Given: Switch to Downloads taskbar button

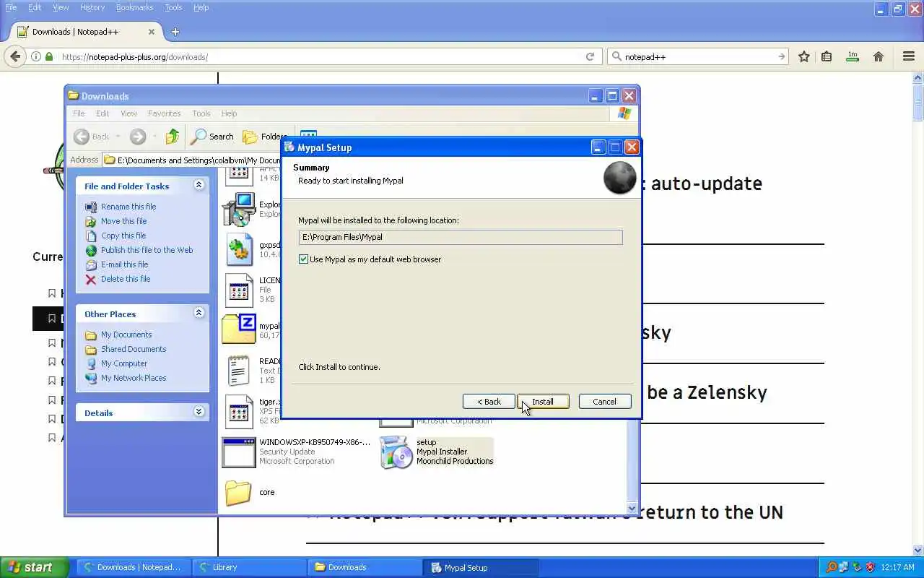Looking at the screenshot, I should pyautogui.click(x=365, y=567).
